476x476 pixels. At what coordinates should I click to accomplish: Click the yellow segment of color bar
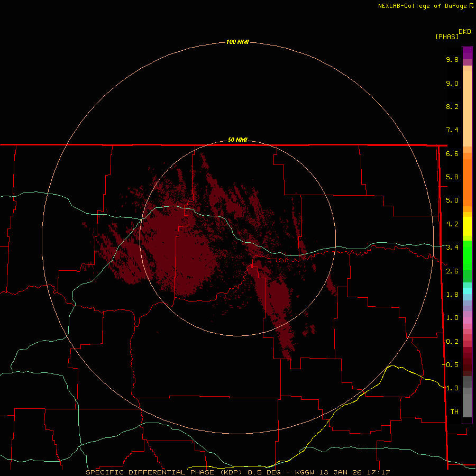pos(467,226)
